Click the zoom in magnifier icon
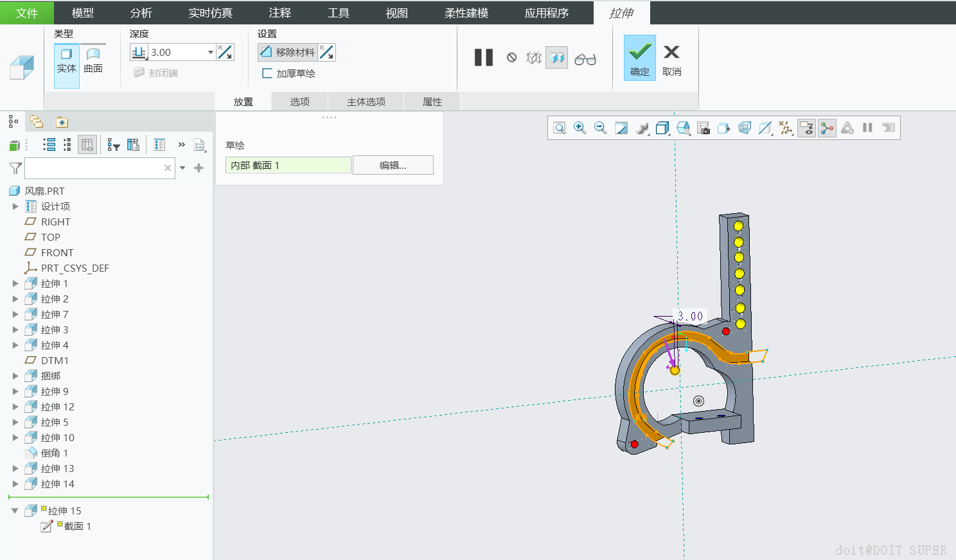956x560 pixels. [580, 128]
